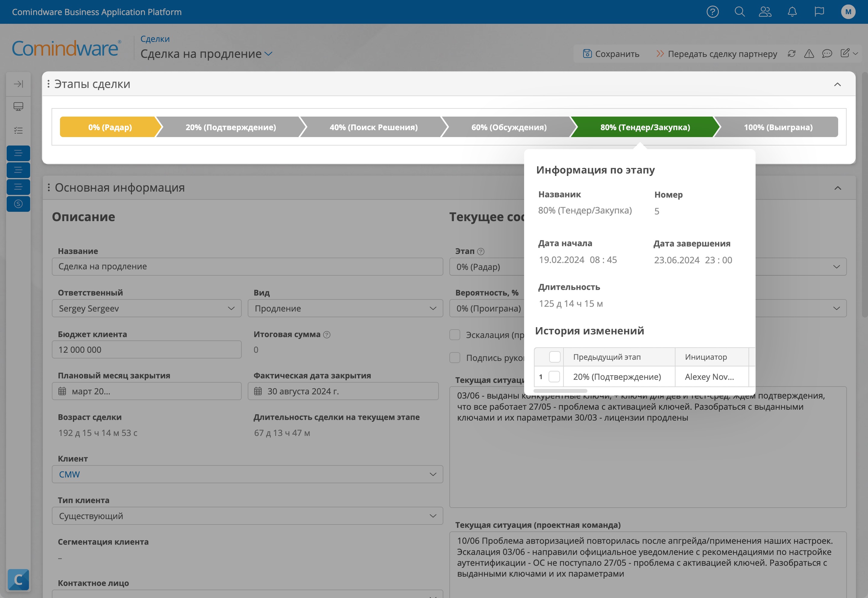Click drag handle of Этапы сделки panel
Viewport: 868px width, 598px height.
pos(48,83)
